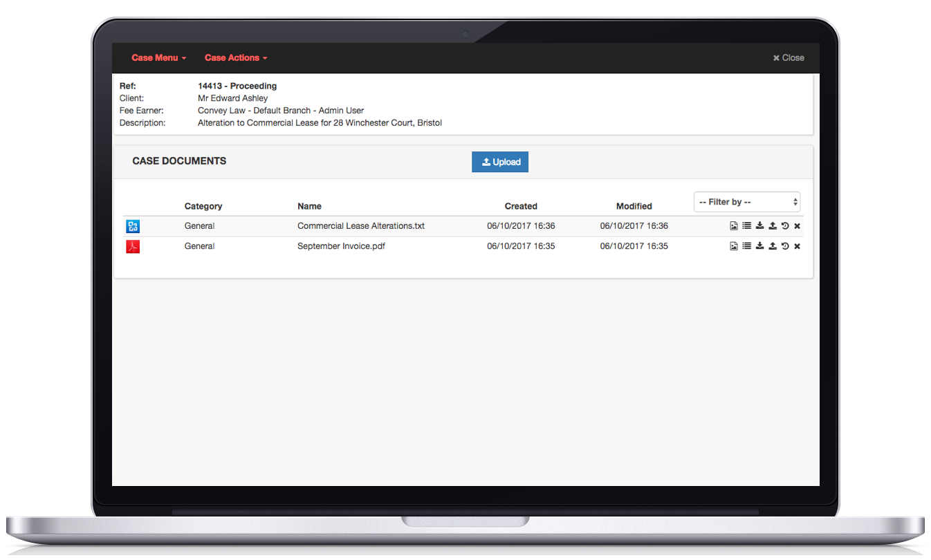Open the Filter by dropdown

click(x=746, y=202)
